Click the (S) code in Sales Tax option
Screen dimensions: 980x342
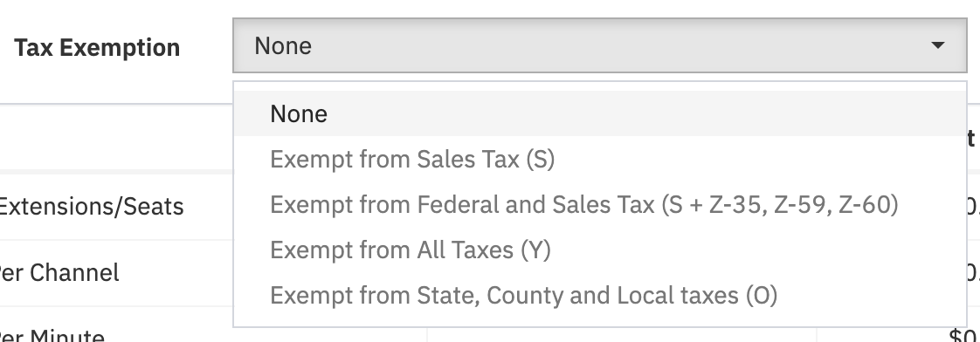540,159
